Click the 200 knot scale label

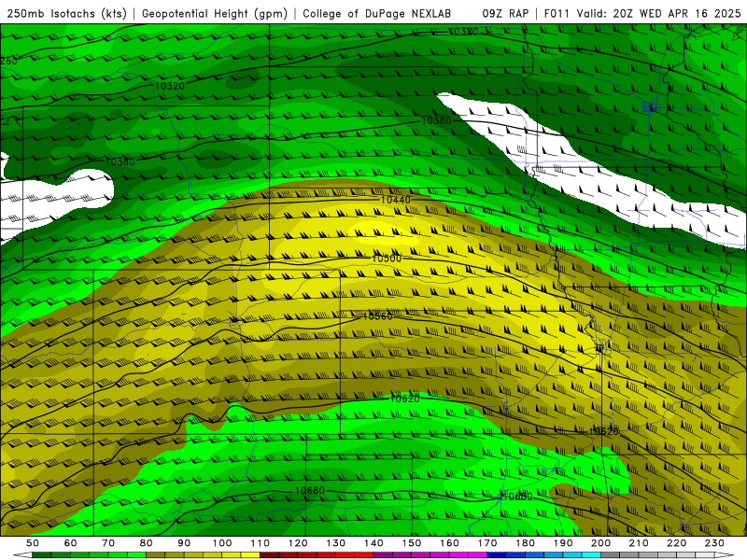pyautogui.click(x=601, y=543)
